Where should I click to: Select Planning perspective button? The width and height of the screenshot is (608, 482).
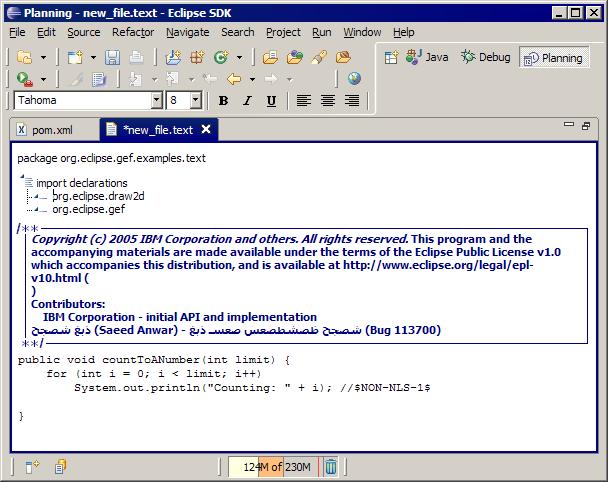pyautogui.click(x=554, y=58)
